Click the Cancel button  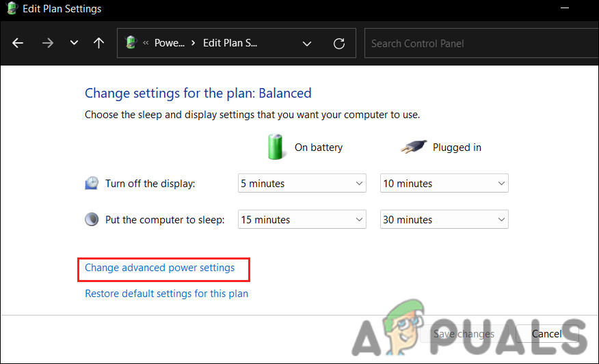click(x=546, y=334)
